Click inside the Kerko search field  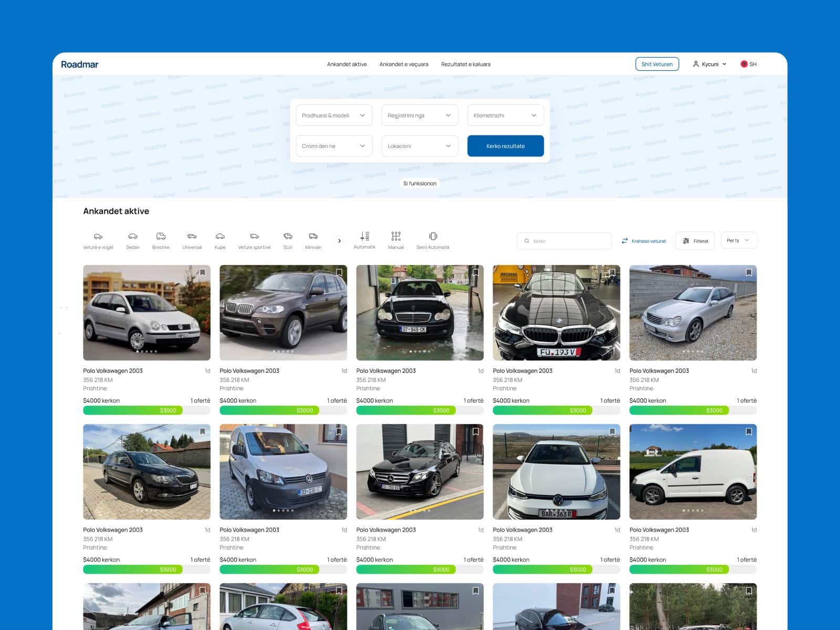coord(564,241)
